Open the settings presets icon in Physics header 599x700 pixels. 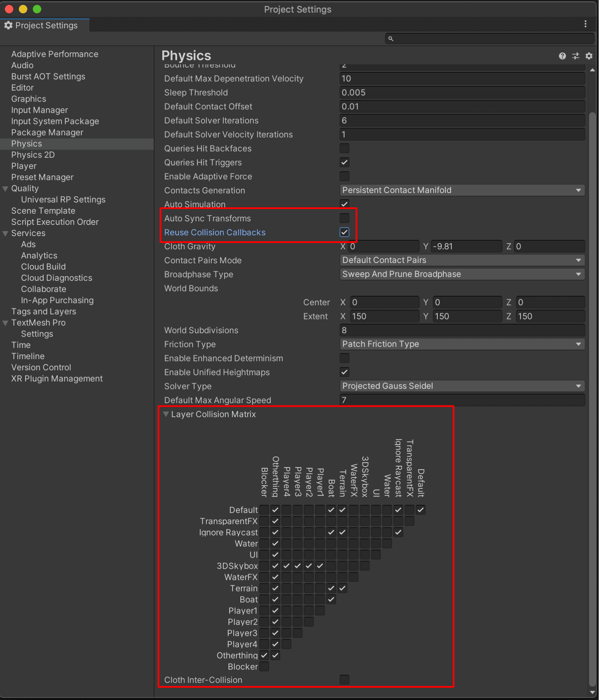tap(576, 56)
